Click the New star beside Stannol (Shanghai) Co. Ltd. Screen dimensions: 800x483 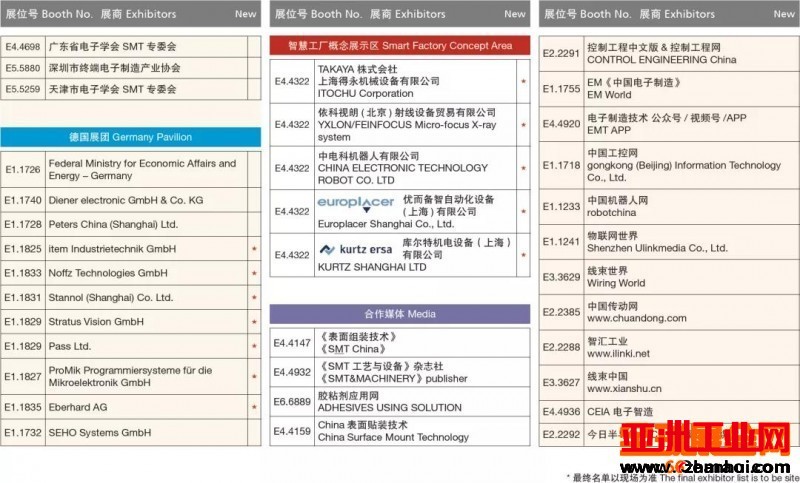[x=254, y=297]
